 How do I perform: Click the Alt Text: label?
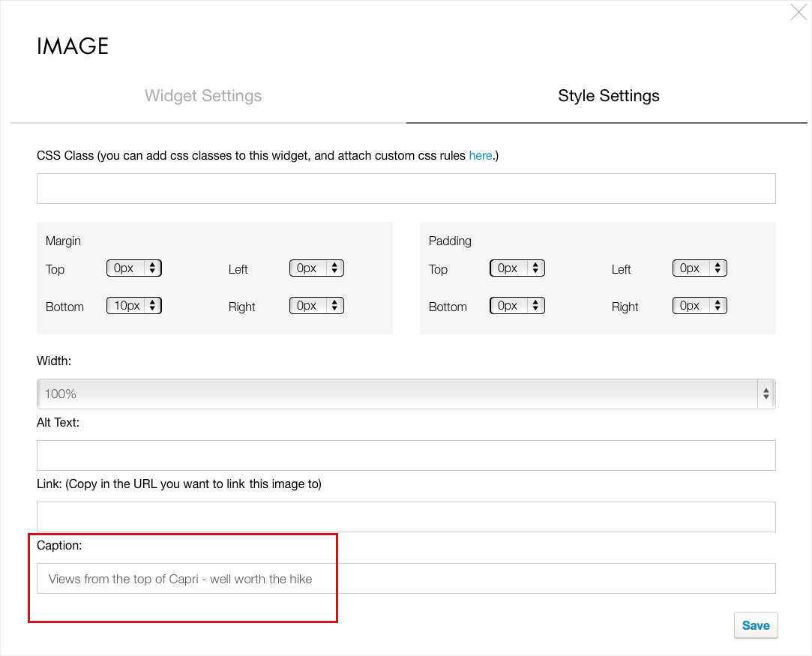[58, 423]
